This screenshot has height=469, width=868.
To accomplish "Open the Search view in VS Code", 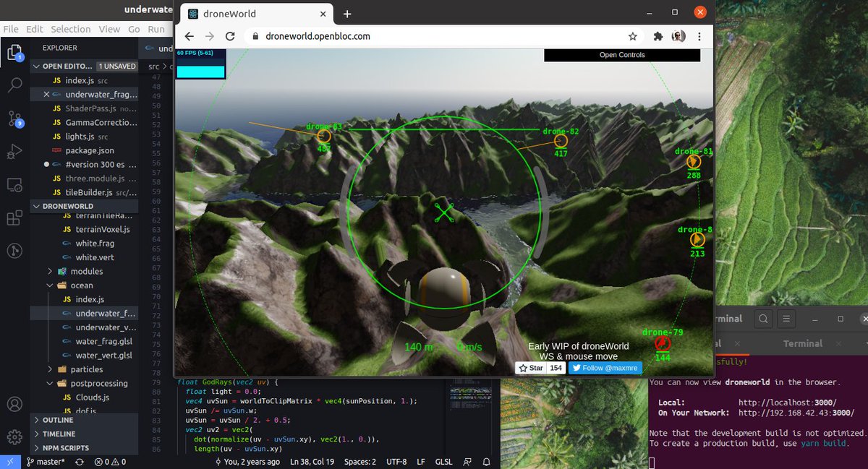I will [x=14, y=85].
